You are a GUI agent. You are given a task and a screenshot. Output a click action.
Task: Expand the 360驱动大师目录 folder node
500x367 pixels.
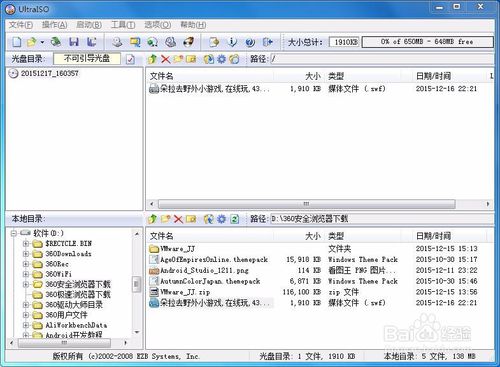(x=26, y=305)
